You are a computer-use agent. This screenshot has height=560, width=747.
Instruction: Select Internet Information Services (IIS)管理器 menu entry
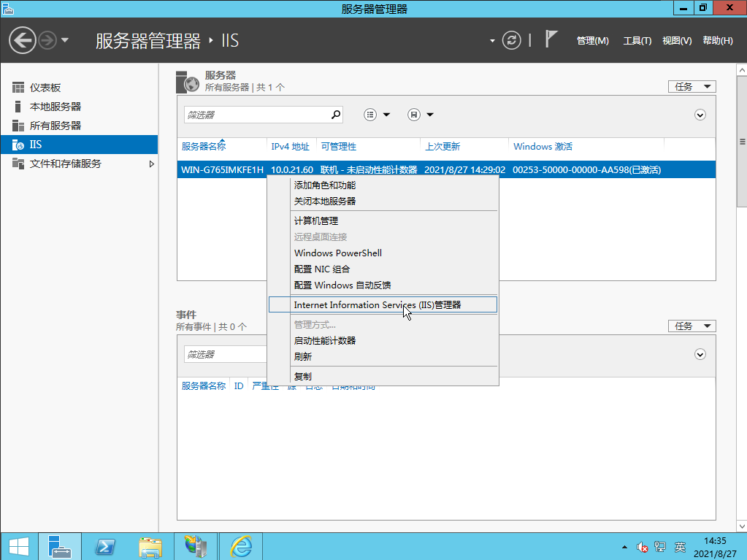coord(378,305)
